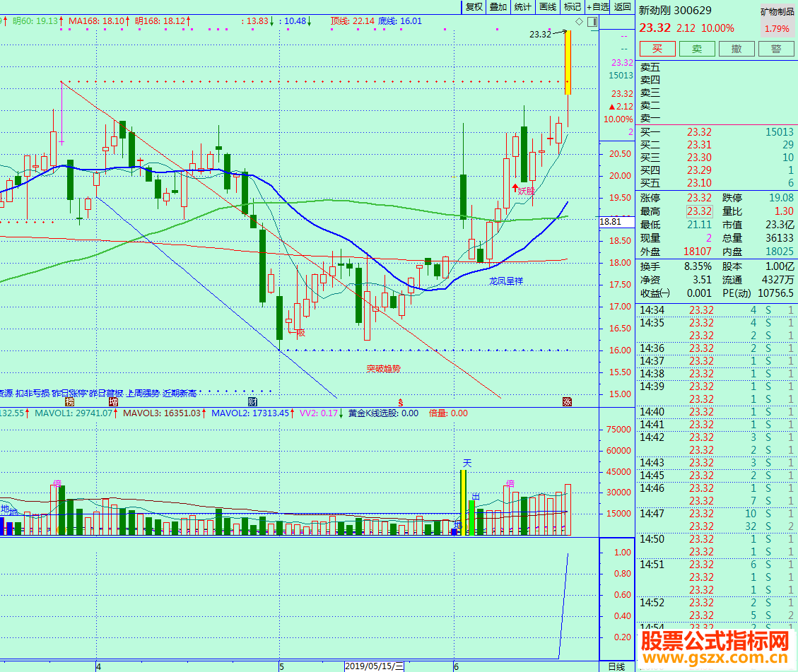The height and width of the screenshot is (672, 798).
Task: Click the month 6 timeline marker
Action: coord(456,666)
